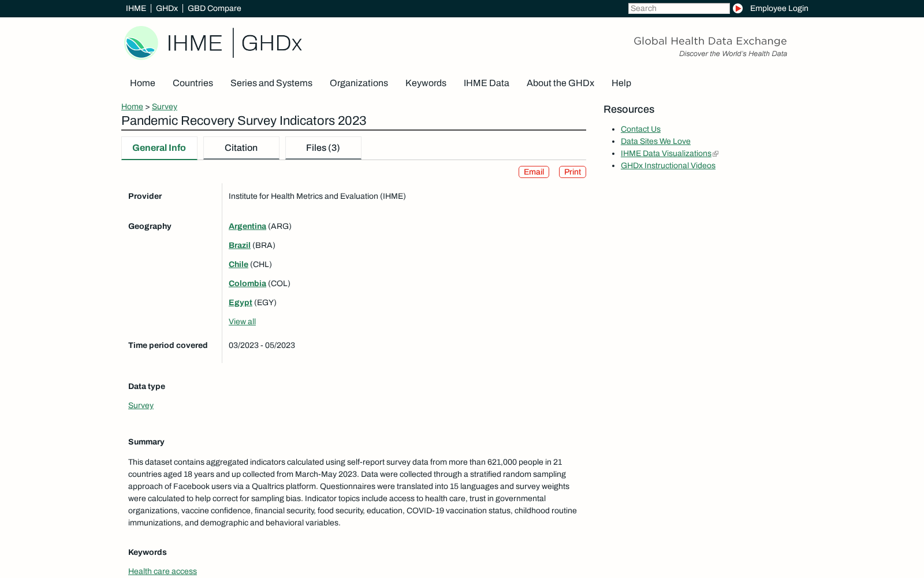
Task: Click the GHDx header wordmark
Action: click(x=271, y=43)
